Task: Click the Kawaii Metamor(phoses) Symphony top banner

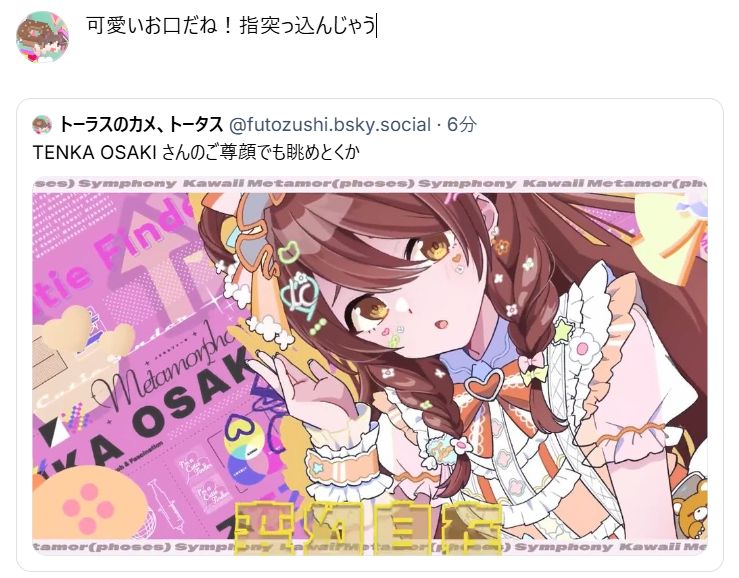Action: (x=370, y=184)
